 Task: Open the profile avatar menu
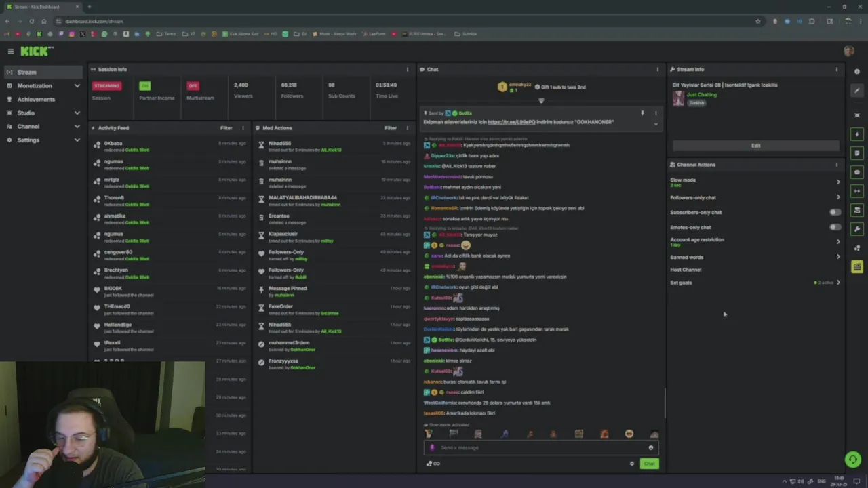849,52
